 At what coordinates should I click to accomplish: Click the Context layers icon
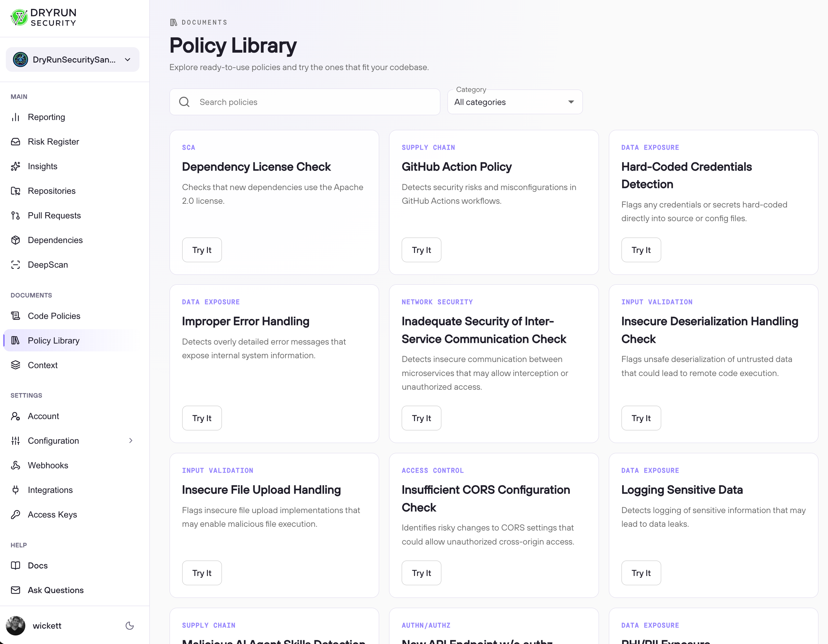(x=15, y=365)
